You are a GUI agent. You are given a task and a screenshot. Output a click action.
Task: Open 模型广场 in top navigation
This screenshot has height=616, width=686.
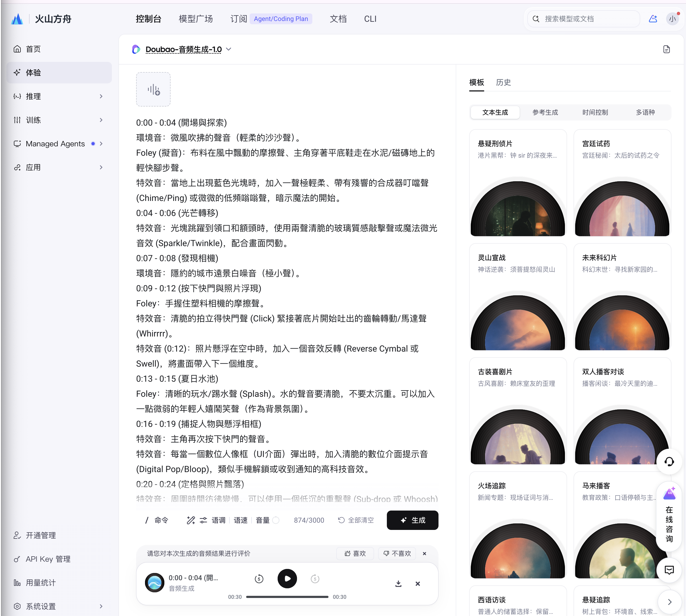196,19
